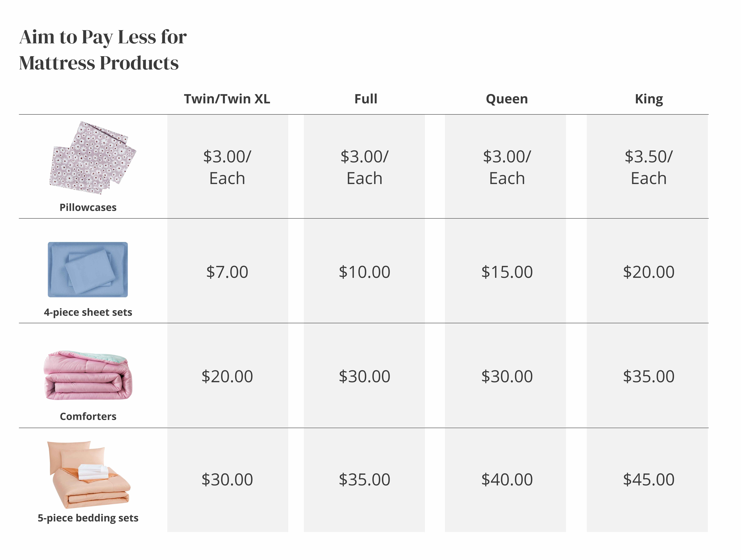Select the 5-piece bedding sets label
741x560 pixels.
88,518
